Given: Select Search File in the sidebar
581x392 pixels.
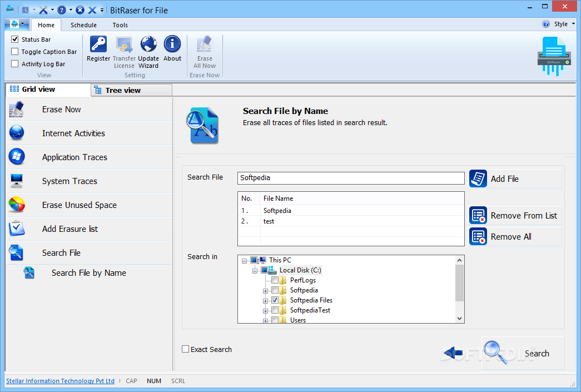Looking at the screenshot, I should (90, 252).
